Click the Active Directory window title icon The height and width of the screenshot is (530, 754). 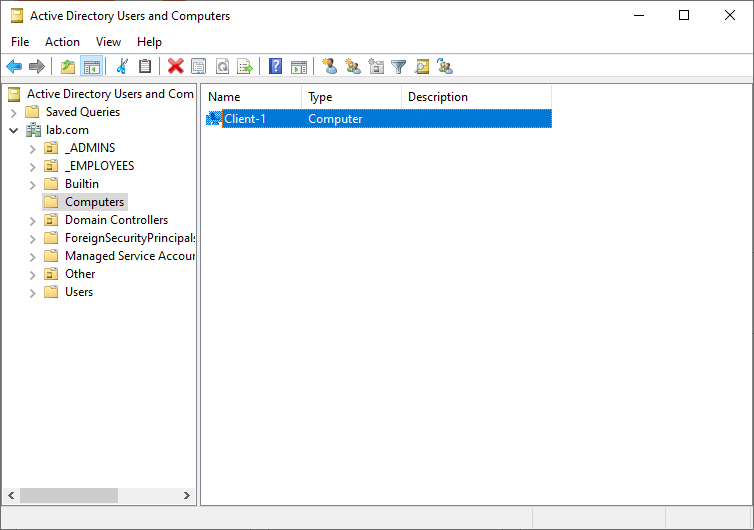click(17, 16)
